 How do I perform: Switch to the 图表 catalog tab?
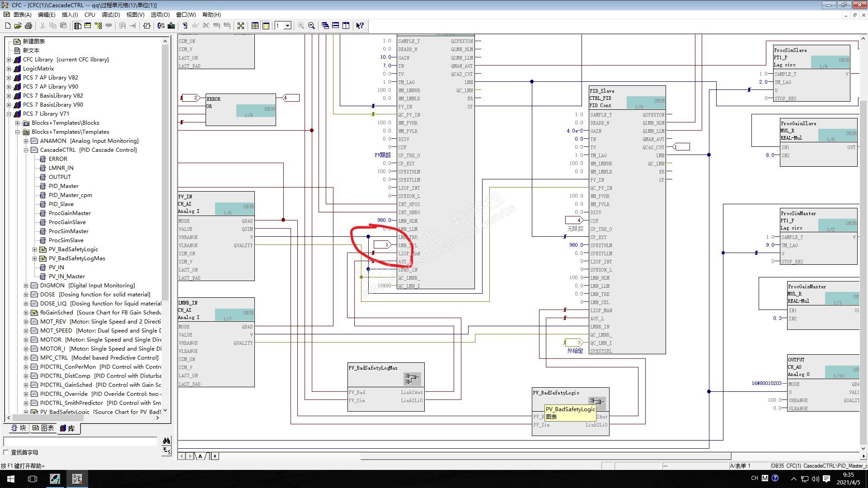click(x=43, y=428)
